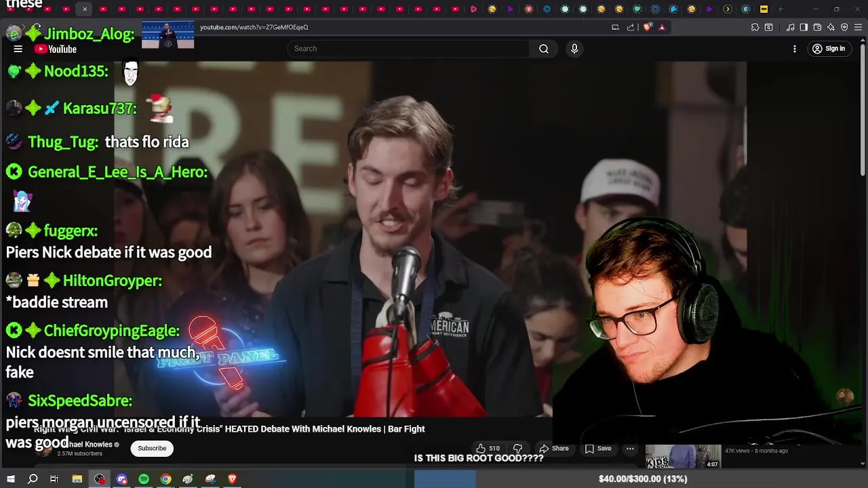868x488 pixels.
Task: Open the Brave Shields lion icon
Action: coord(647,27)
